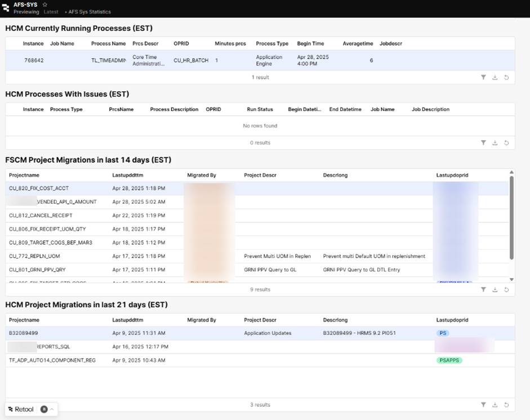Sort FSCM table by Descrlong header
The width and height of the screenshot is (530, 420).
pos(335,175)
